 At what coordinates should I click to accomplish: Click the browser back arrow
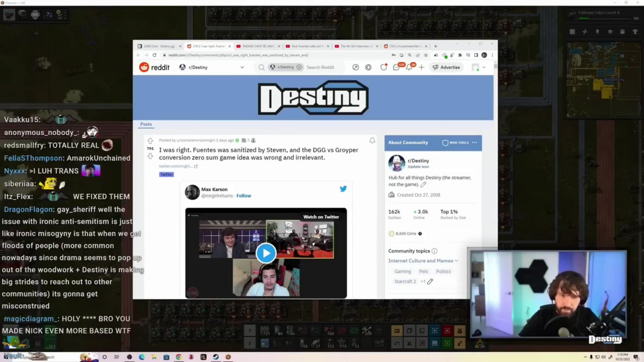[139, 55]
